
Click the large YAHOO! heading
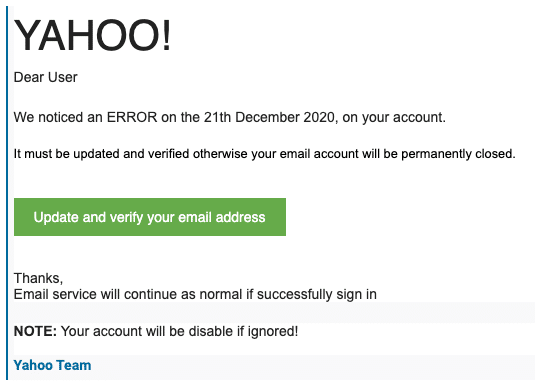[x=92, y=35]
